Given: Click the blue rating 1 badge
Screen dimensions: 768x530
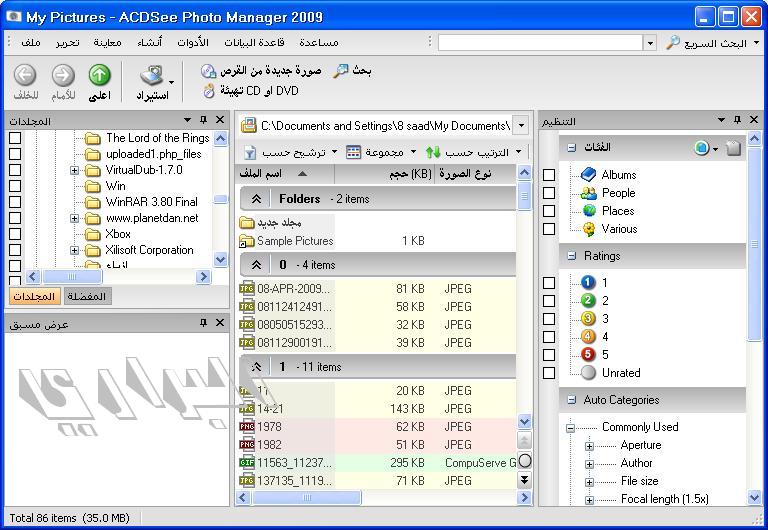Looking at the screenshot, I should (588, 282).
